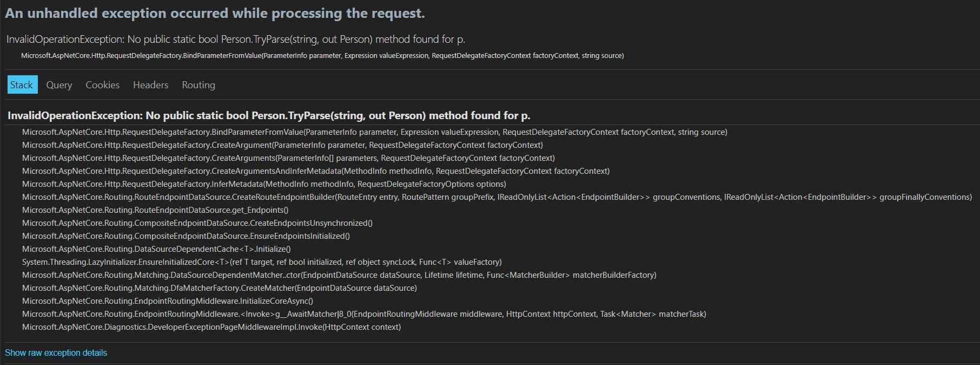Expand the InferMetadata stack frame
Viewport: 980px width, 365px height.
(x=264, y=184)
